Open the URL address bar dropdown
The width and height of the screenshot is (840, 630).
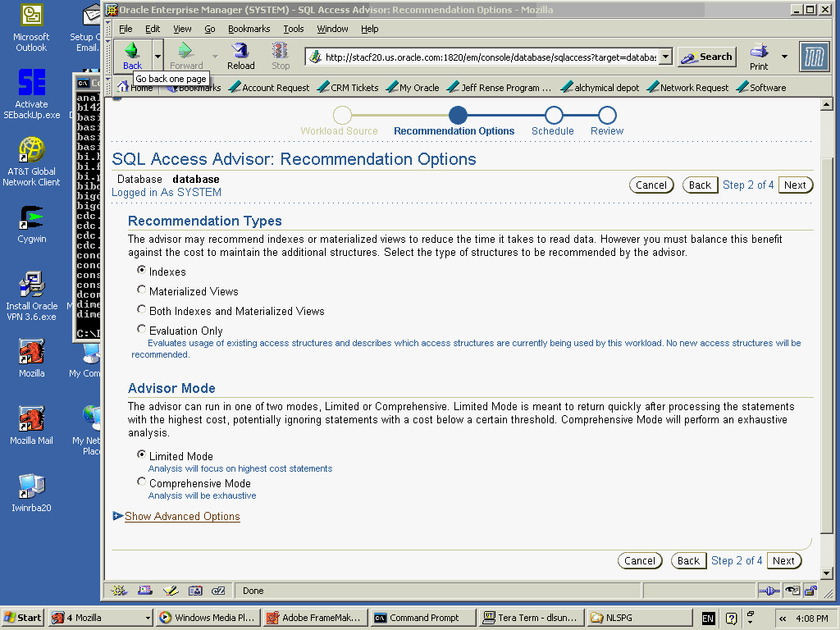pos(665,57)
